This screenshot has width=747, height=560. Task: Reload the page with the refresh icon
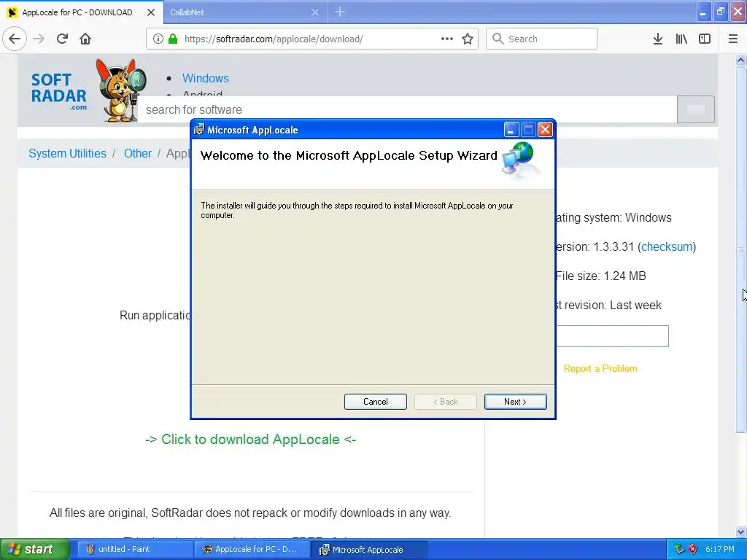pos(62,39)
